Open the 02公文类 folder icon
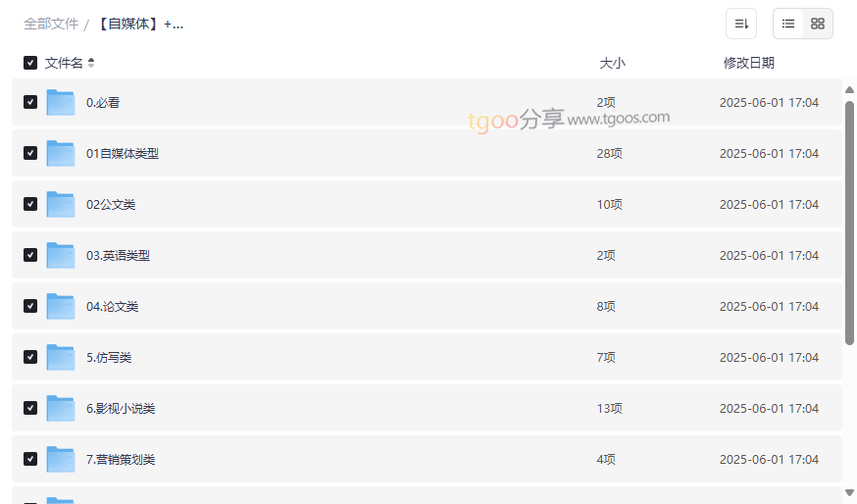The width and height of the screenshot is (857, 504). 61,204
